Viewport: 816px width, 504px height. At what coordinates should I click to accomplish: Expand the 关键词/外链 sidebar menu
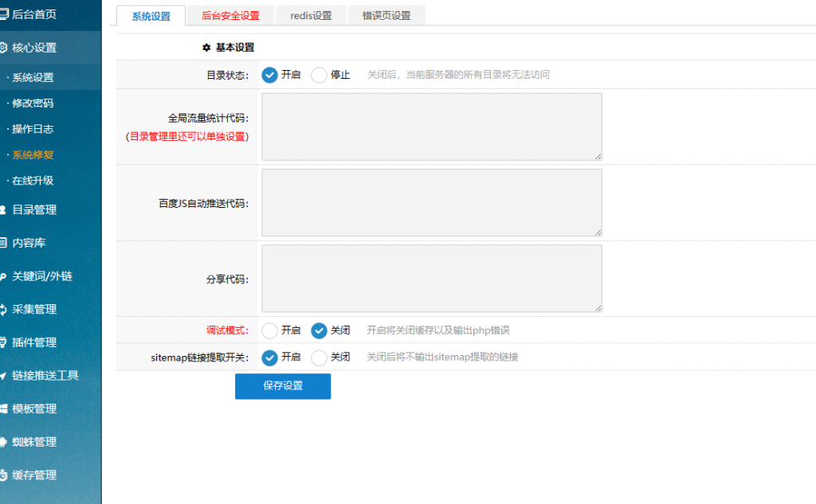pos(41,276)
